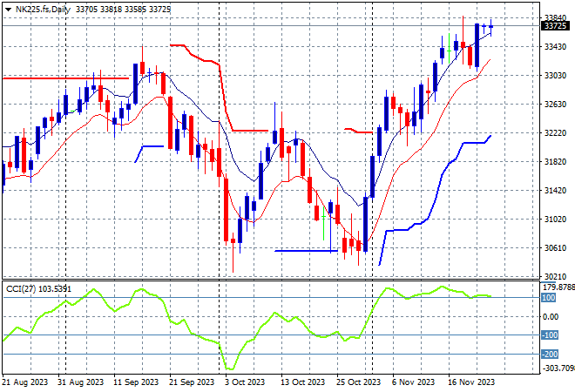The height and width of the screenshot is (392, 575).
Task: Click the CCI level label -100
Action: 550,335
